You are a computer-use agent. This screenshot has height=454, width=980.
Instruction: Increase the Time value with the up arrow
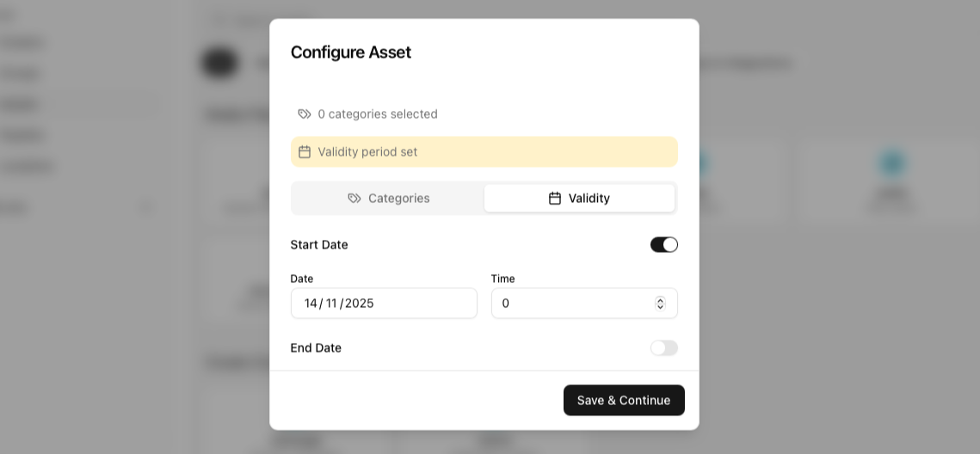660,299
